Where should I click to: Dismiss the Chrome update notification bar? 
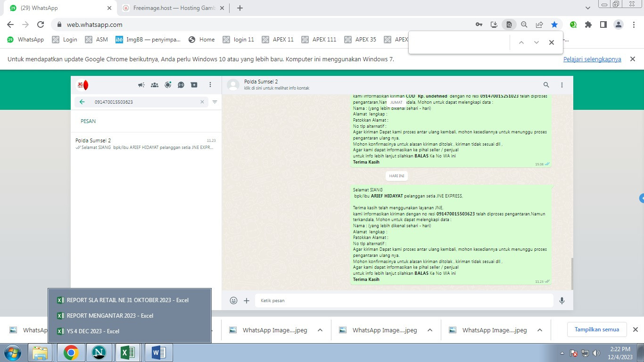[x=633, y=59]
